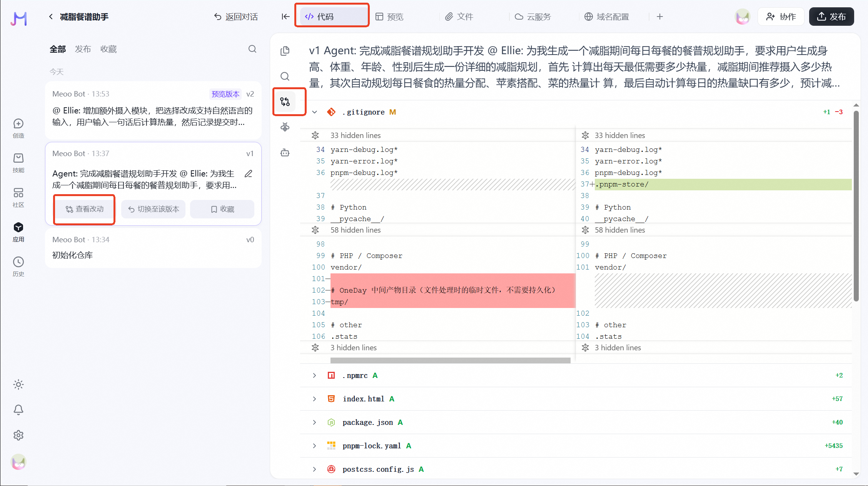Collapse the .gitignore diff section
The height and width of the screenshot is (486, 868).
tap(315, 112)
